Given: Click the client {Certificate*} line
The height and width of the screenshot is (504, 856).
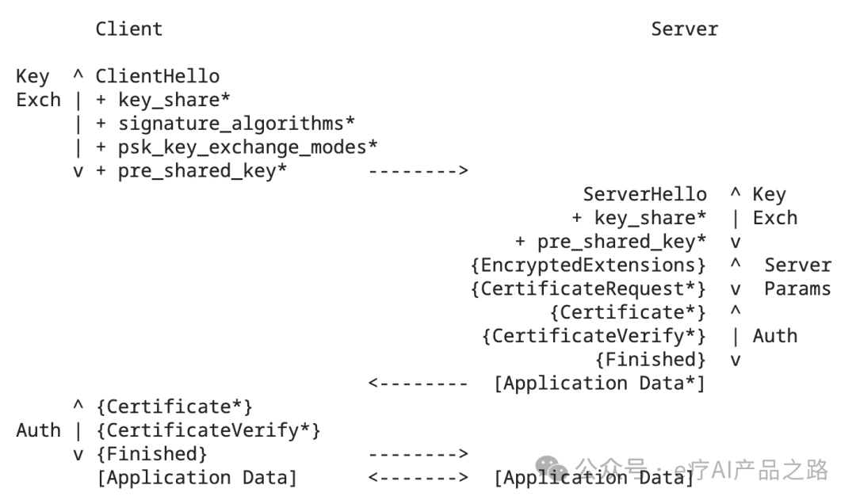Looking at the screenshot, I should coord(174,407).
